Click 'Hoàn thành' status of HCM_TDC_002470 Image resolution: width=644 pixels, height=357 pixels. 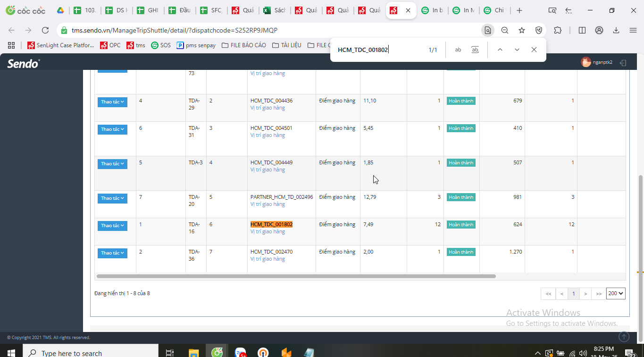(x=461, y=252)
